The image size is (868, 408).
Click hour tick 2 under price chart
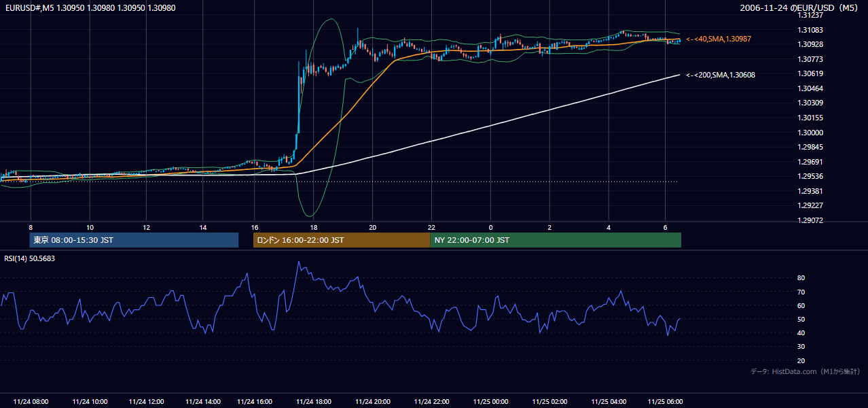549,227
